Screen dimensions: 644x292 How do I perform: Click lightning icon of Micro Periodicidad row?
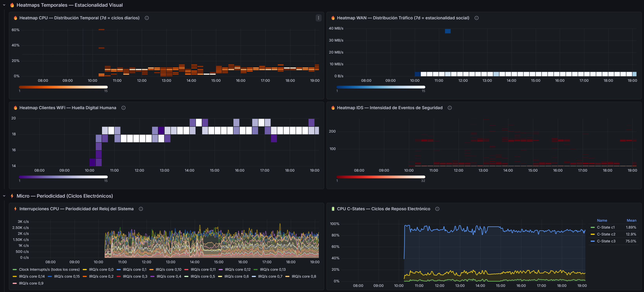click(x=12, y=196)
